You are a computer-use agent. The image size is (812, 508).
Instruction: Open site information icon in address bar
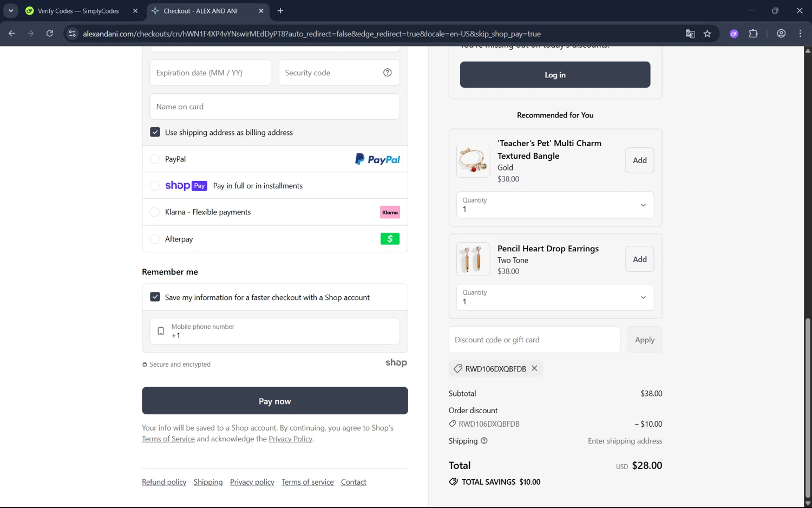pos(72,34)
